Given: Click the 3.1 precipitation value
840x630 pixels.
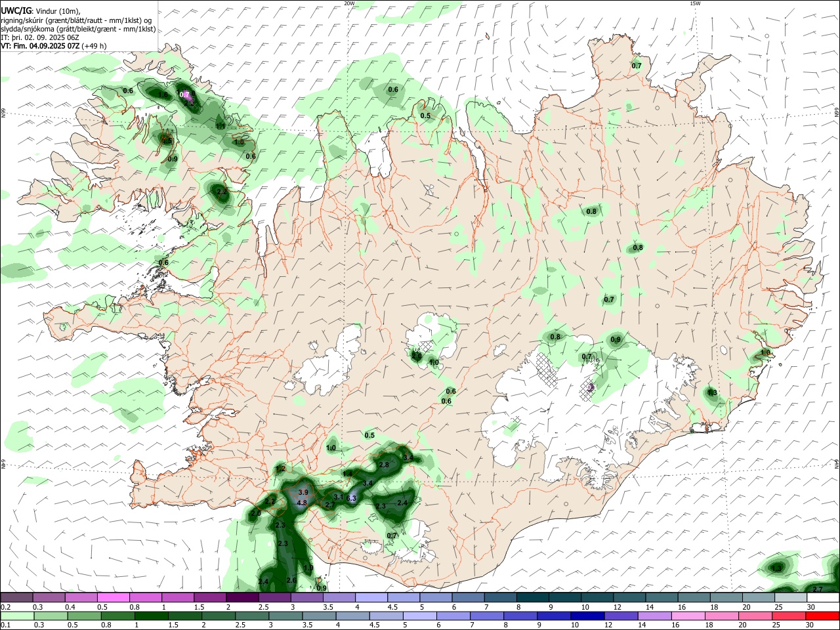Looking at the screenshot, I should pyautogui.click(x=339, y=497).
